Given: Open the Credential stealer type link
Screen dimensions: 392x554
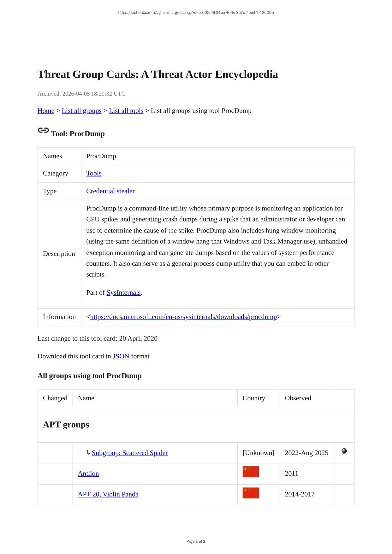Looking at the screenshot, I should (x=110, y=191).
